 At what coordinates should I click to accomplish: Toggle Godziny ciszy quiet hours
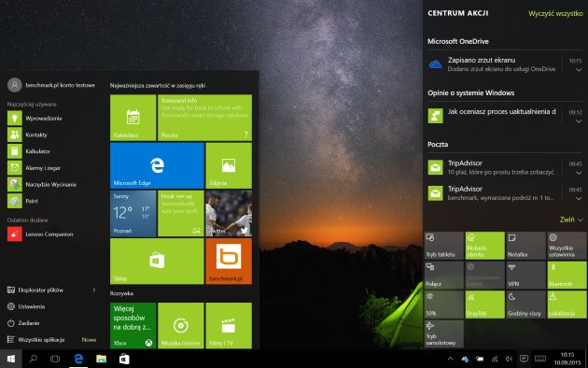[x=525, y=304]
